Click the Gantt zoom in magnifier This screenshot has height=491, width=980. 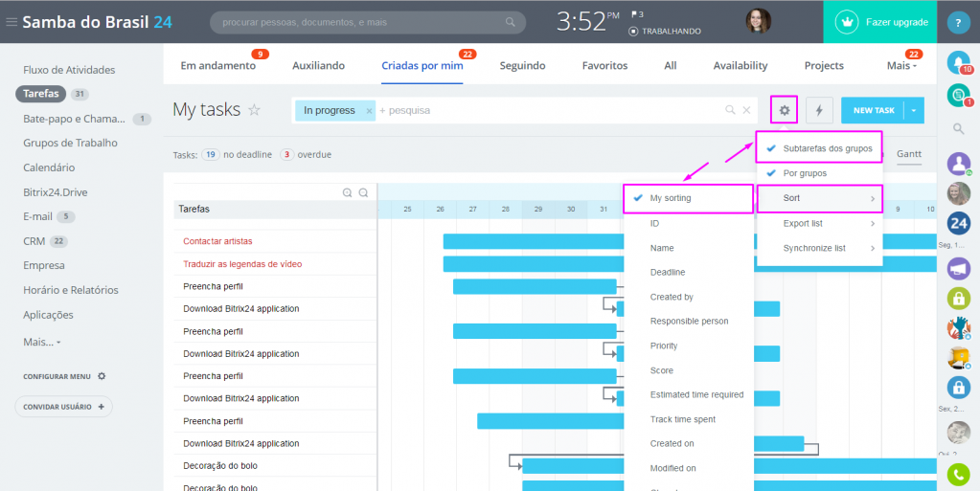click(x=348, y=193)
